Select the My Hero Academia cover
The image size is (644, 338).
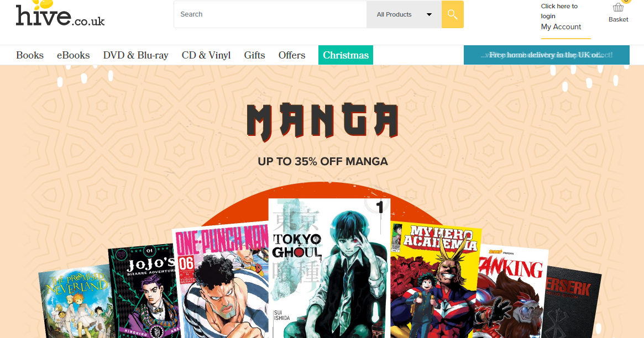click(436, 281)
